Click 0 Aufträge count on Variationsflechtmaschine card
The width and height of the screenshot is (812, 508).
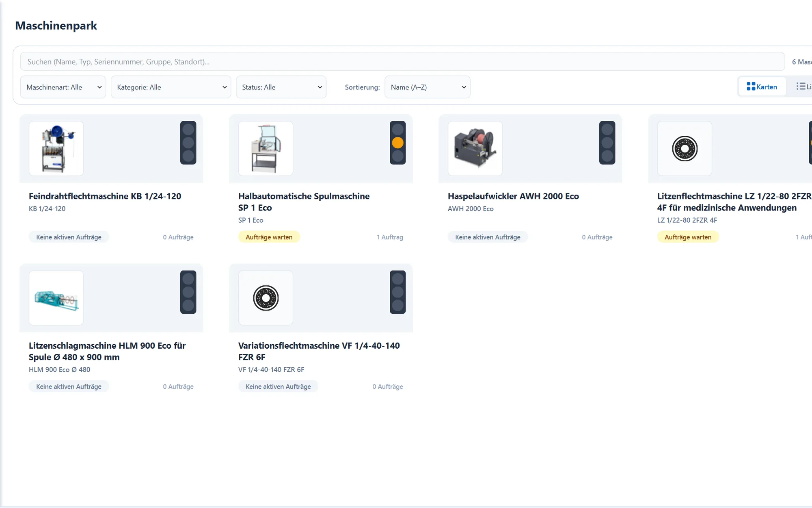click(x=388, y=386)
